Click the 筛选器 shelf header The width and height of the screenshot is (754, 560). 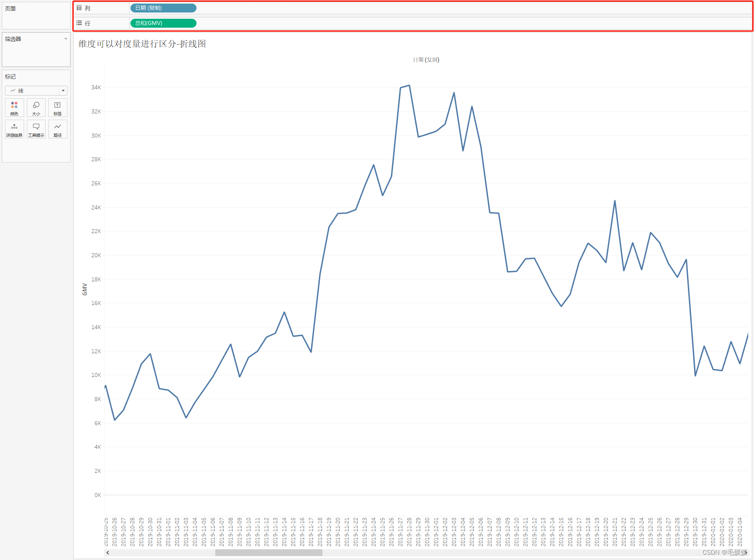click(13, 39)
